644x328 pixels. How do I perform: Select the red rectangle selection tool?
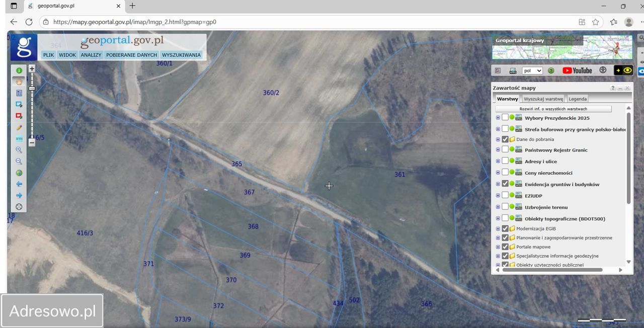(19, 116)
